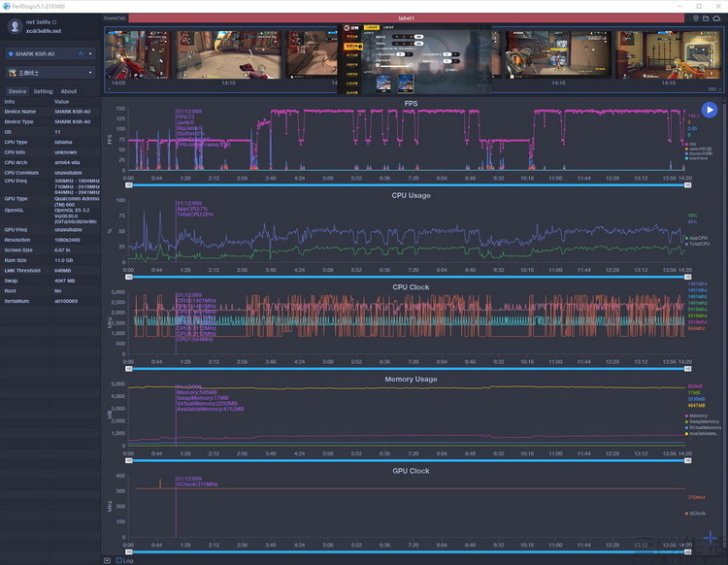Click the location pin icon
The image size is (728, 565).
click(x=696, y=18)
